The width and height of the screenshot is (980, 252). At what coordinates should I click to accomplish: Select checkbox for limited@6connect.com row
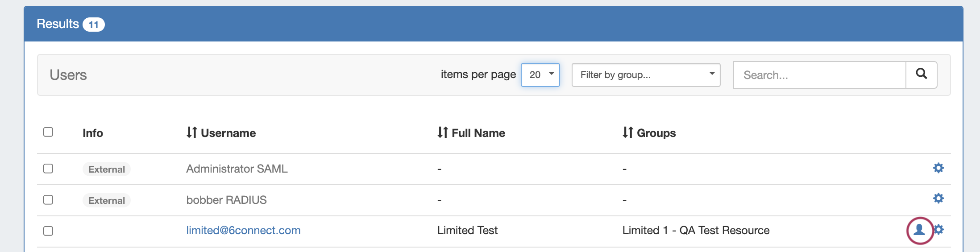[x=48, y=231]
